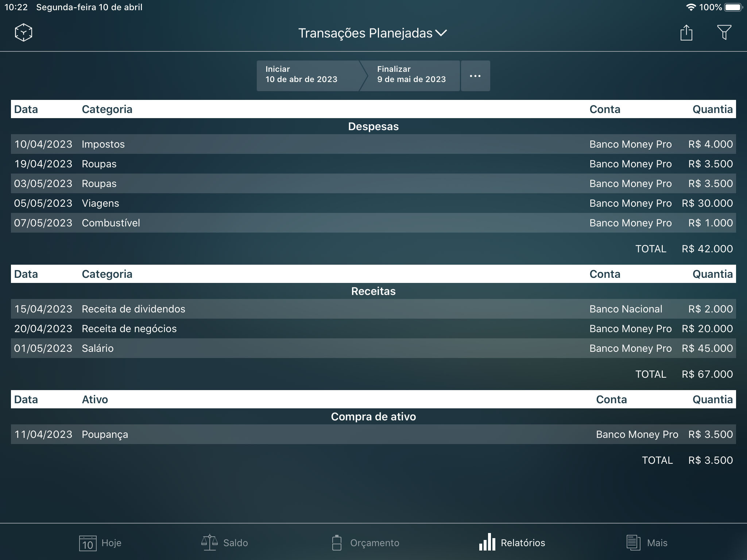This screenshot has height=560, width=747.
Task: Select the Salário income row
Action: tap(373, 348)
